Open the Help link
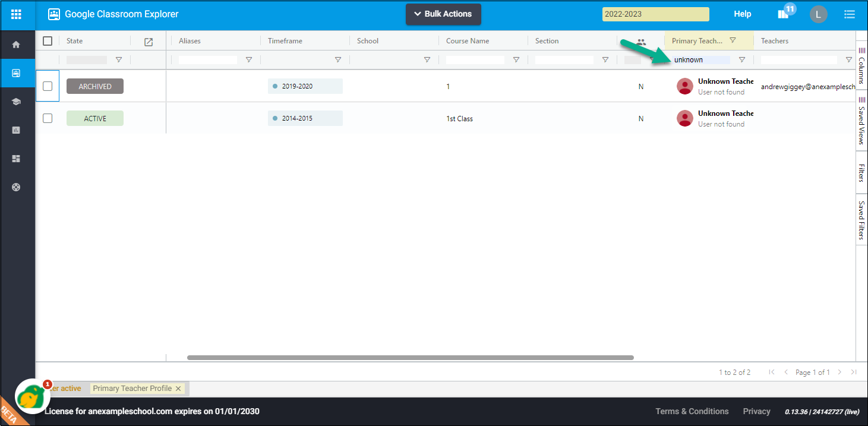This screenshot has width=868, height=426. [x=743, y=14]
